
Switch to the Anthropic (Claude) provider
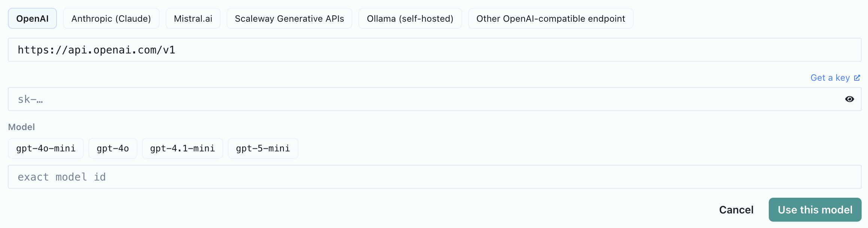pos(111,18)
